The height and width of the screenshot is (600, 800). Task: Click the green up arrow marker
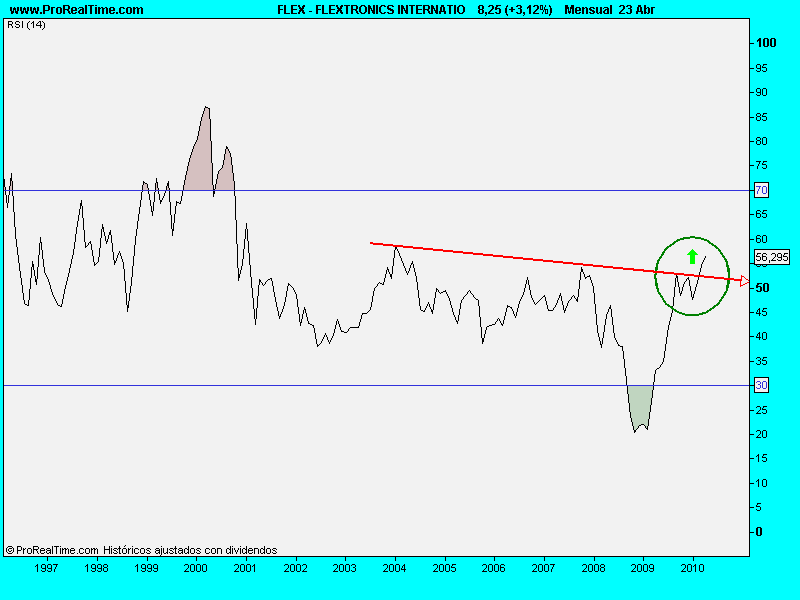coord(692,257)
